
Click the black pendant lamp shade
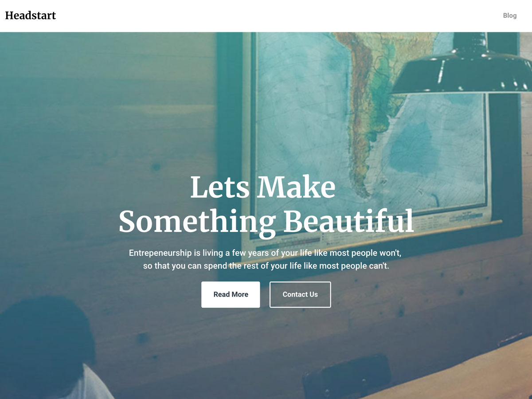pyautogui.click(x=461, y=66)
